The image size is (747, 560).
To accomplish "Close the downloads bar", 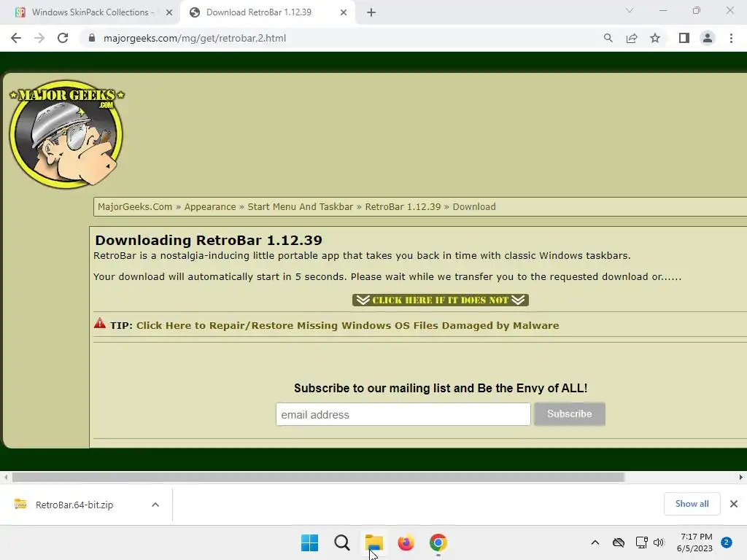I will click(734, 504).
